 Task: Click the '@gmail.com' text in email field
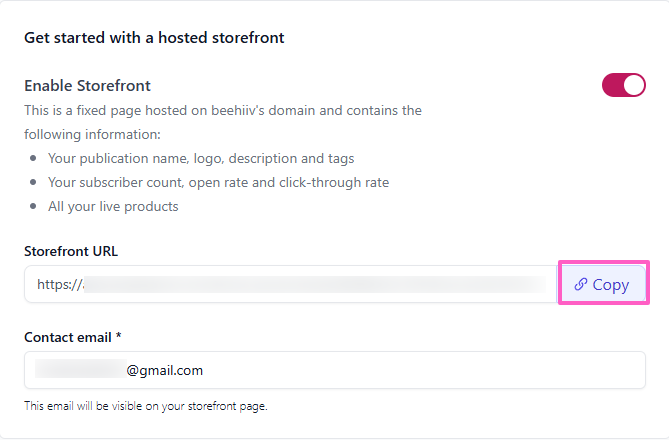[x=165, y=370]
